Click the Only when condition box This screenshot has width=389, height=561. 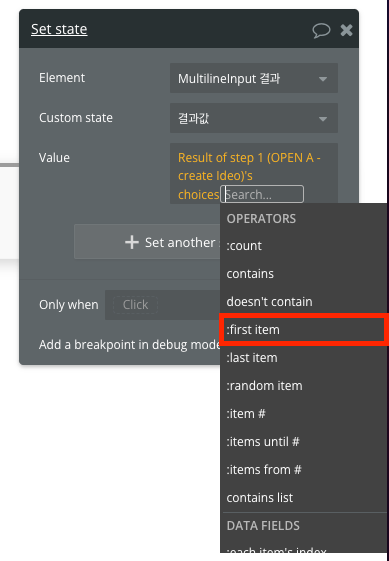click(162, 305)
